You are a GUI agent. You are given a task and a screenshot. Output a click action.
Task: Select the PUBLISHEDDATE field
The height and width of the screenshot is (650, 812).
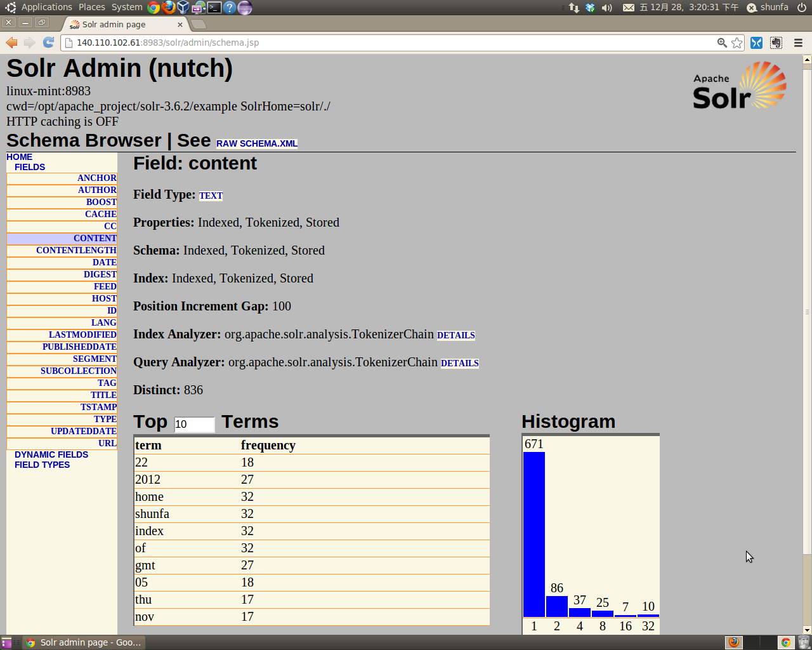tap(62, 347)
